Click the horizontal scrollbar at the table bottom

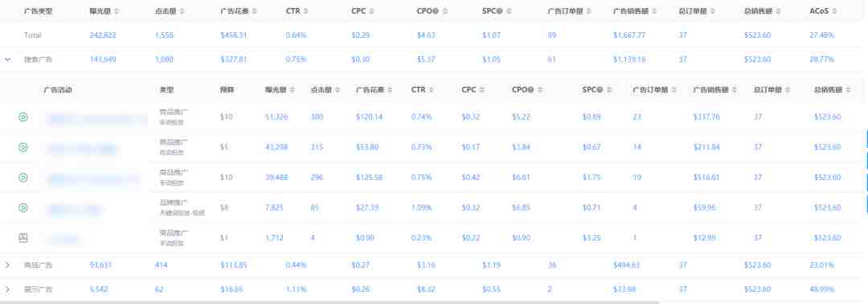330,302
